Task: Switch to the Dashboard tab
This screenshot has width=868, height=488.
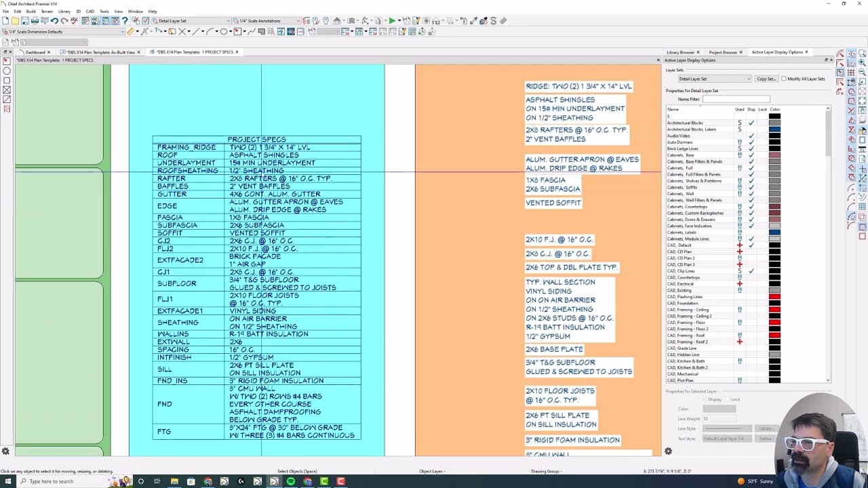Action: pyautogui.click(x=35, y=52)
